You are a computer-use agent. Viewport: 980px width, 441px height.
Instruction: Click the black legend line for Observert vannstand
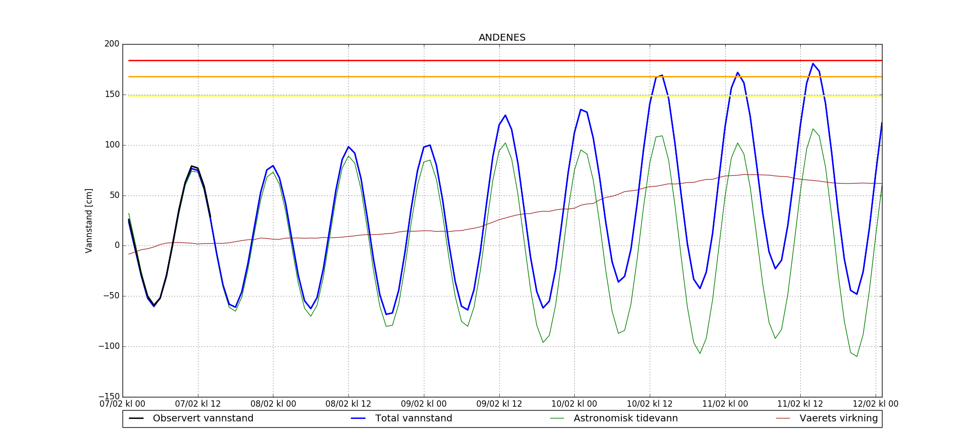pos(136,418)
